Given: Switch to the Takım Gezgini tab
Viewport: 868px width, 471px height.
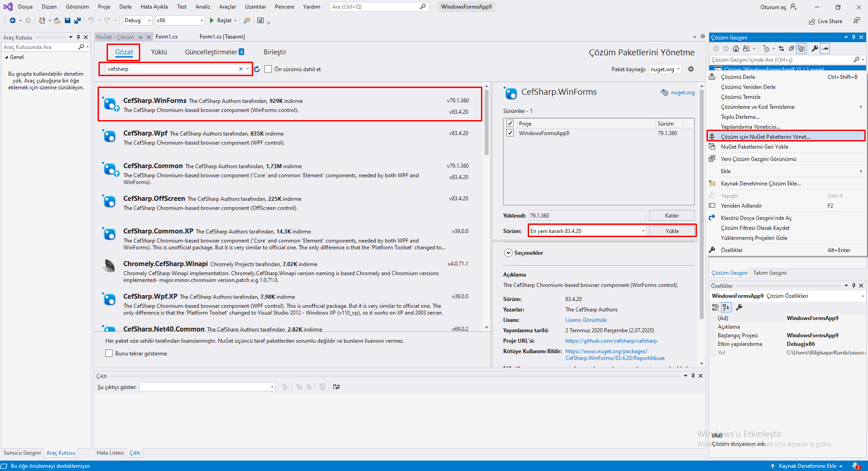Looking at the screenshot, I should (x=770, y=273).
